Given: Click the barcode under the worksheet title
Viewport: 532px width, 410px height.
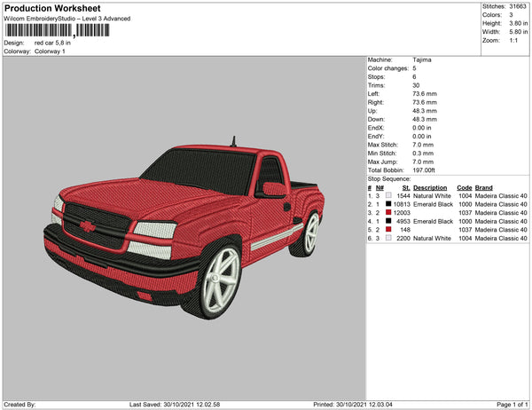Looking at the screenshot, I should [57, 30].
